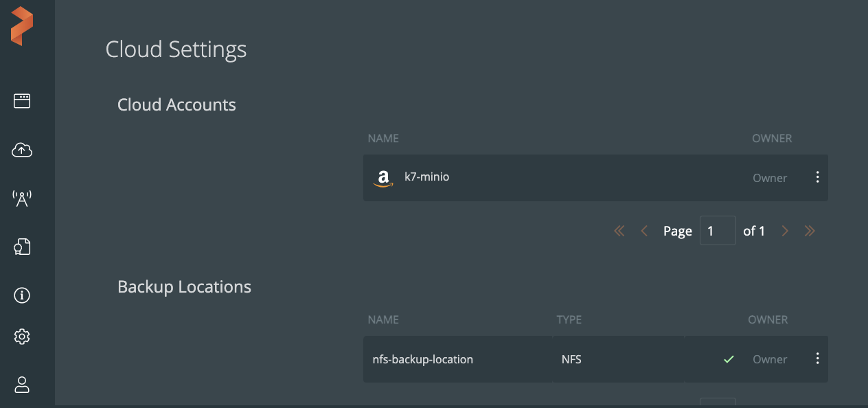The width and height of the screenshot is (868, 408).
Task: Go to previous cloud accounts page
Action: tap(644, 231)
